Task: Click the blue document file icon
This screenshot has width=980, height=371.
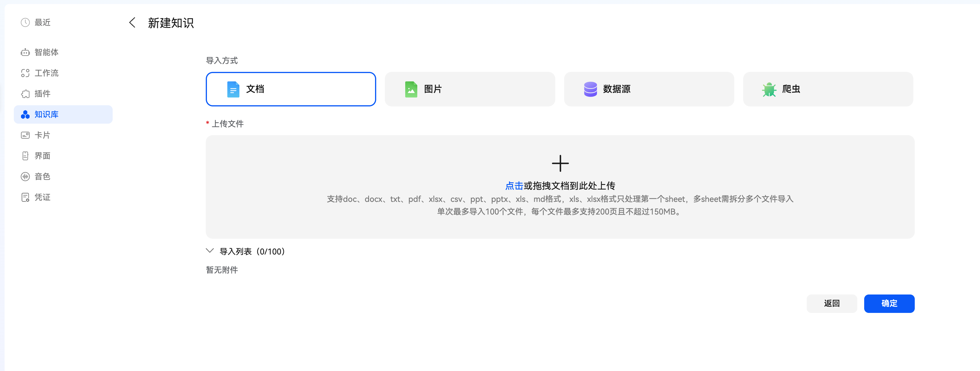Action: coord(233,89)
